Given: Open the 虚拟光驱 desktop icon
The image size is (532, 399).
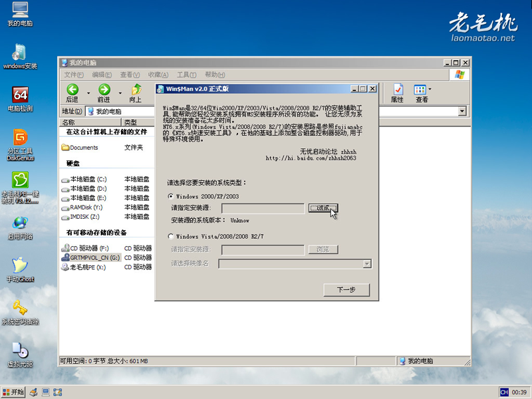Looking at the screenshot, I should [20, 355].
